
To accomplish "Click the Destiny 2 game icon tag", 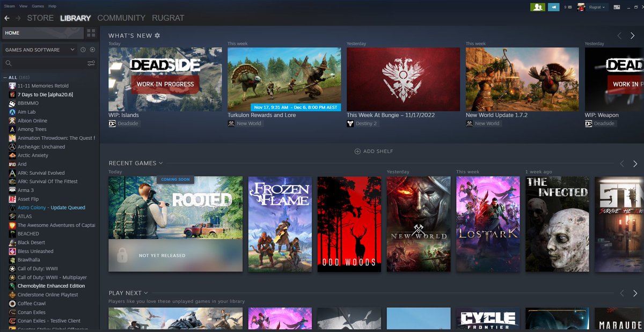I will coord(350,123).
